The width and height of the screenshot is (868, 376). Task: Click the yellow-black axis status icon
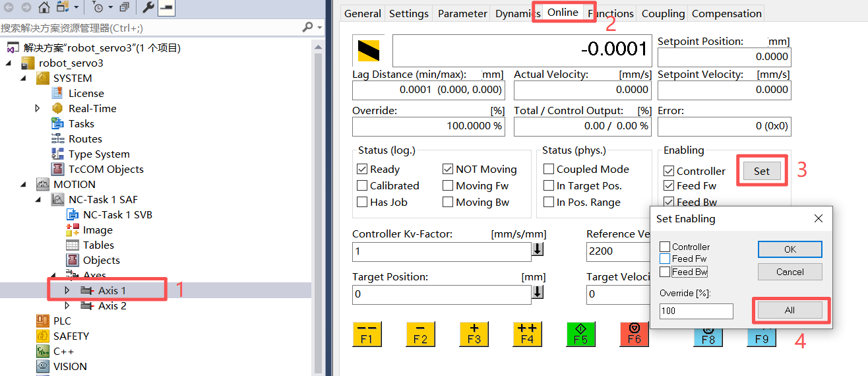pyautogui.click(x=369, y=50)
